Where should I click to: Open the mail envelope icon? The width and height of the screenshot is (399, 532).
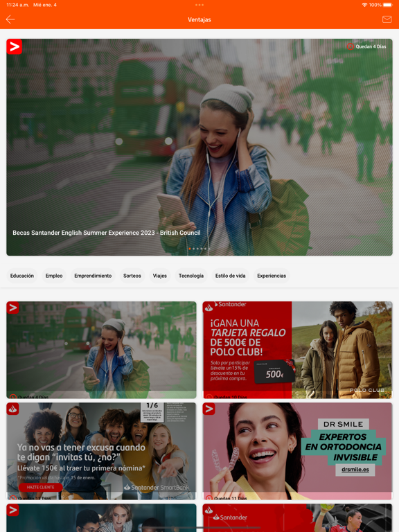coord(387,19)
